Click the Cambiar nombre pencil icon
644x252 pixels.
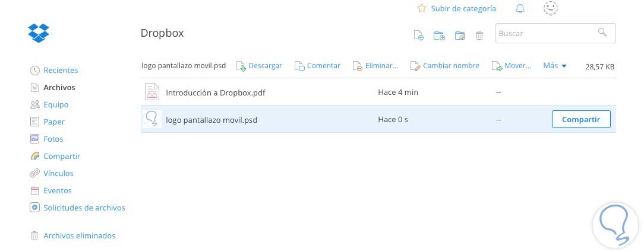416,66
